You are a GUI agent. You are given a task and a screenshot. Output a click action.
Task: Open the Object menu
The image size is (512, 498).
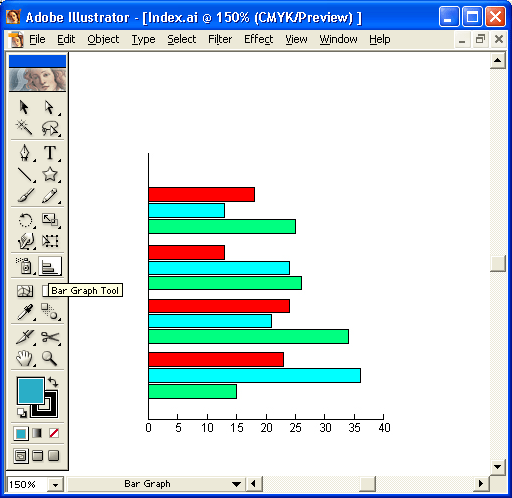103,39
